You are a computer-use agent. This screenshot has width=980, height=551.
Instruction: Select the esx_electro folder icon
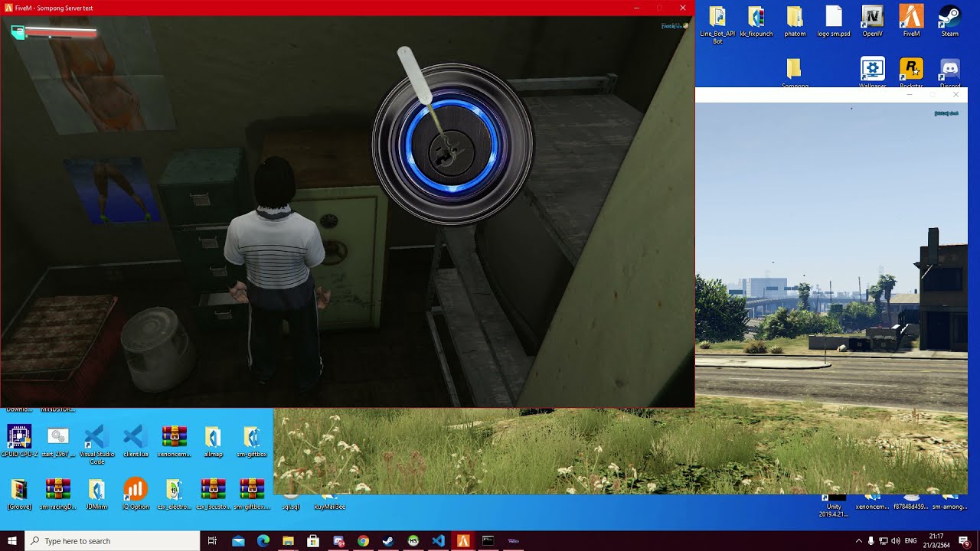click(175, 494)
